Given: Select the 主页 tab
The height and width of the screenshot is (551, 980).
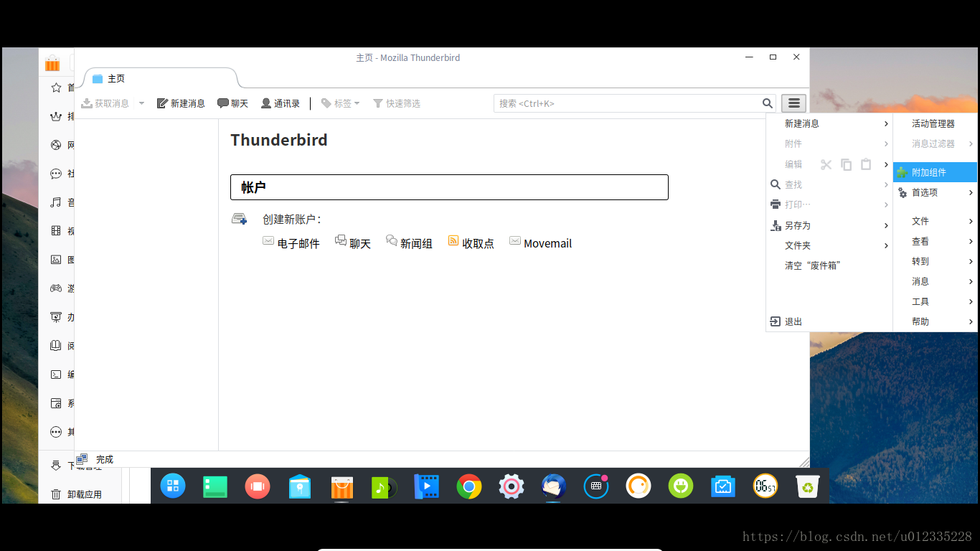Looking at the screenshot, I should coord(160,78).
